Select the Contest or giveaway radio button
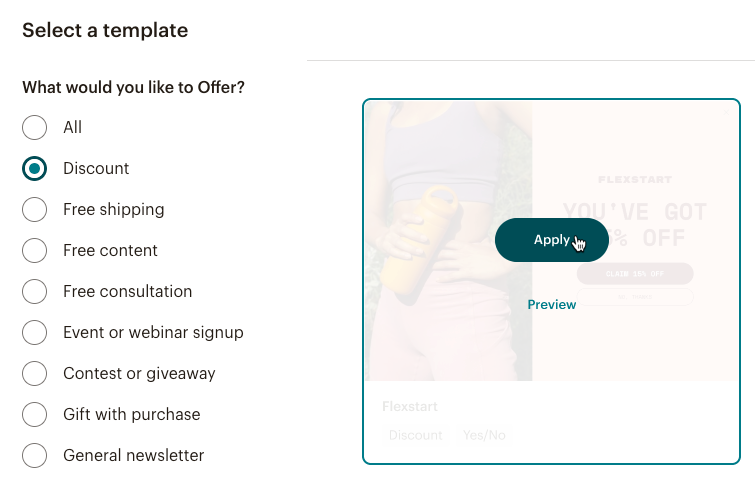 tap(35, 373)
